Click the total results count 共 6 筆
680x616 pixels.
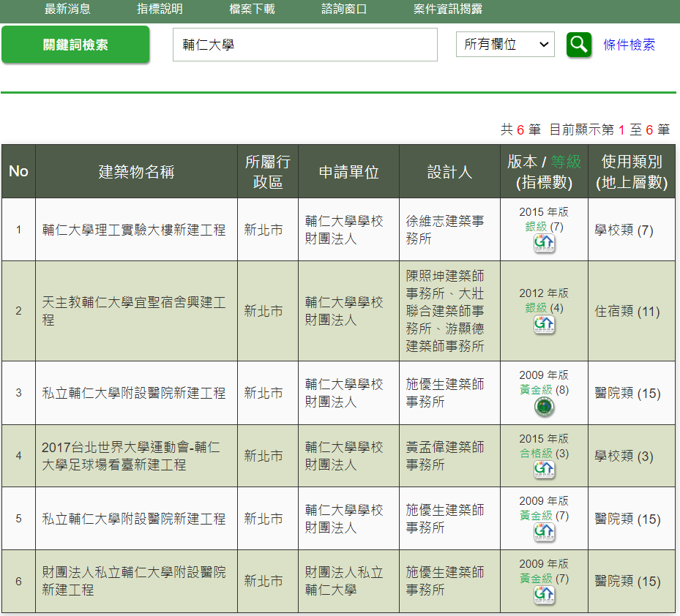pos(520,129)
